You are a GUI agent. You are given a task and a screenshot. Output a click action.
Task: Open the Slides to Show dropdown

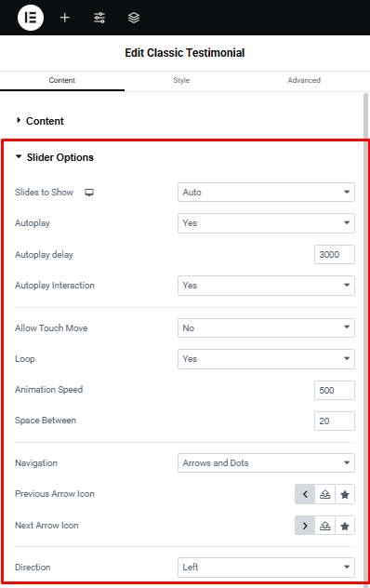pos(266,192)
